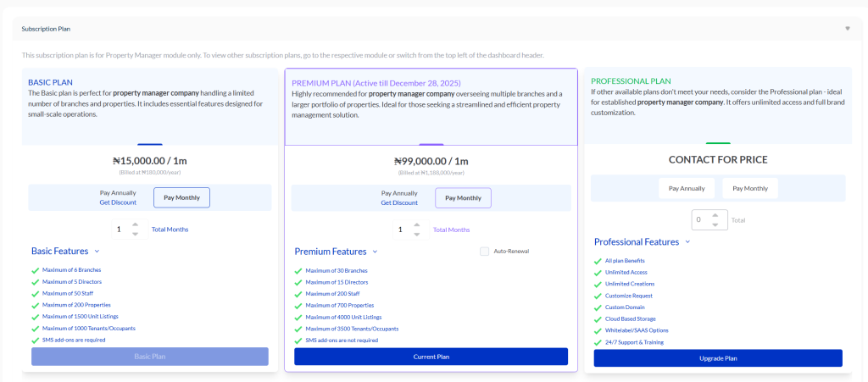
Task: Click Pay Monthly in Premium Plan
Action: coord(463,198)
